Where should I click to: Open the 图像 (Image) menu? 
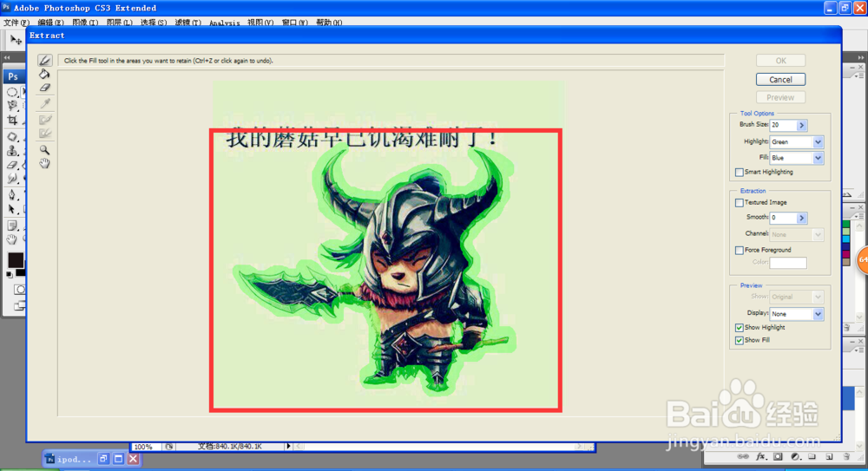85,23
